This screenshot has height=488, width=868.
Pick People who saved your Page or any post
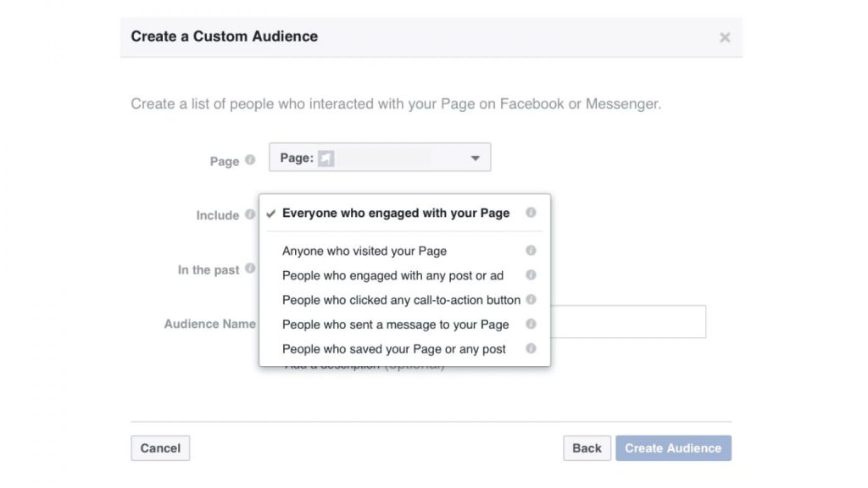(393, 349)
